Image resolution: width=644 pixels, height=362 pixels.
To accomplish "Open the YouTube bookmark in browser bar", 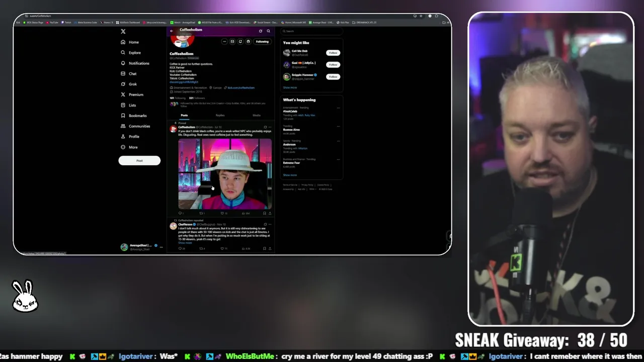I will pyautogui.click(x=53, y=23).
